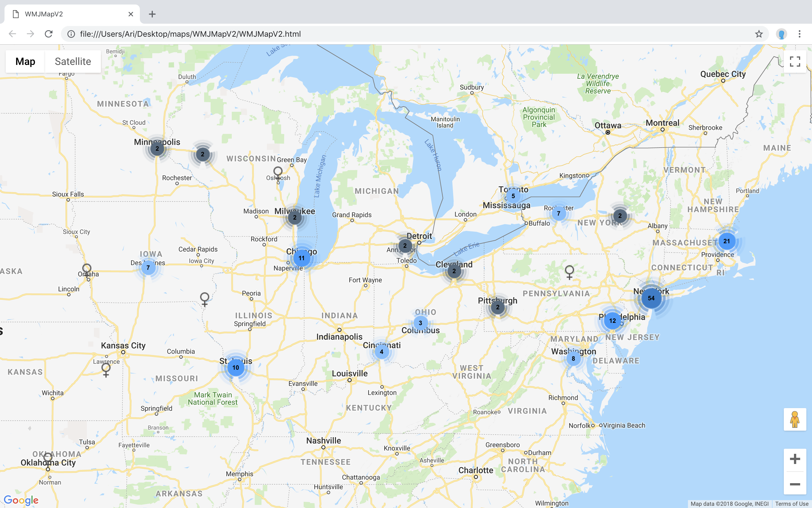Screen dimensions: 812x508
Task: Open the New York cluster of 54 markers
Action: click(x=651, y=298)
